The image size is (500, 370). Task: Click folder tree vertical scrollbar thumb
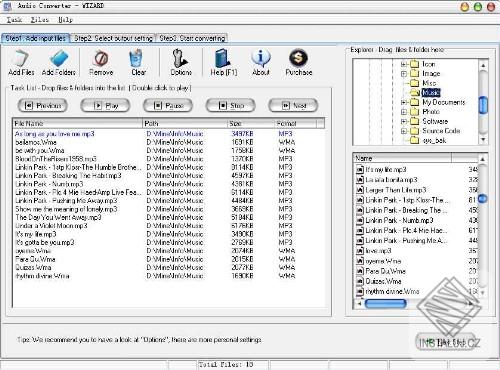click(483, 105)
